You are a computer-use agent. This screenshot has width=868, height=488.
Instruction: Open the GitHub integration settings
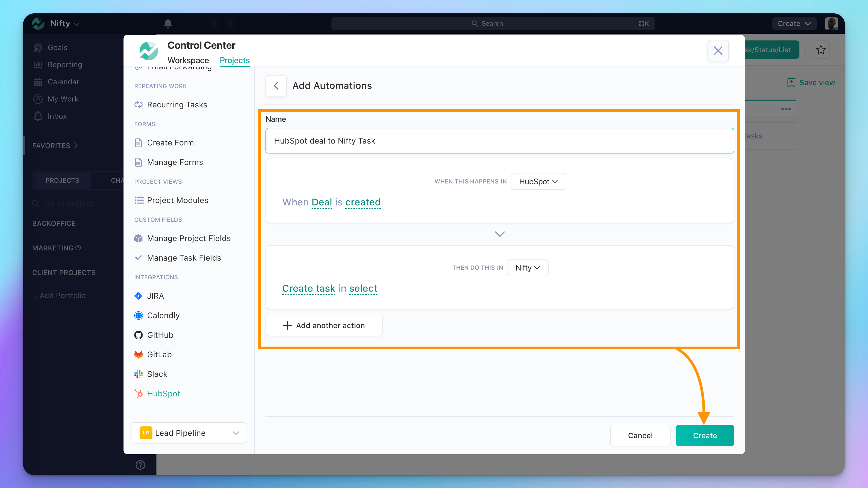(x=160, y=335)
